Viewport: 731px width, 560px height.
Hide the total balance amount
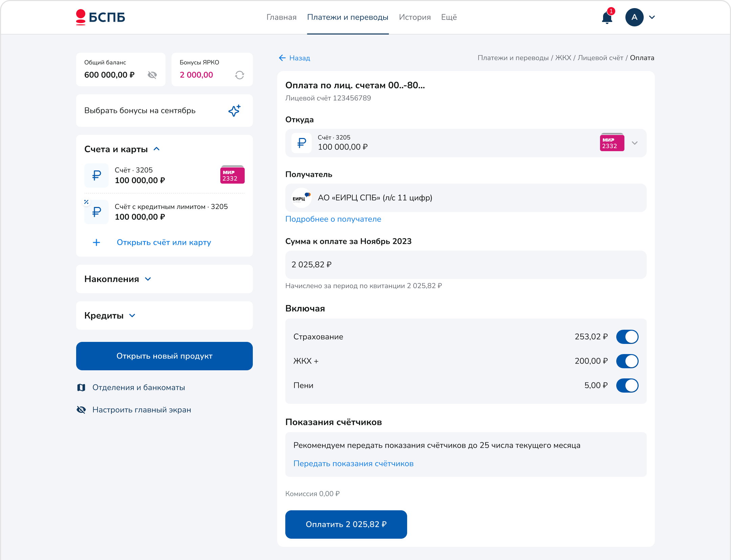[x=152, y=75]
